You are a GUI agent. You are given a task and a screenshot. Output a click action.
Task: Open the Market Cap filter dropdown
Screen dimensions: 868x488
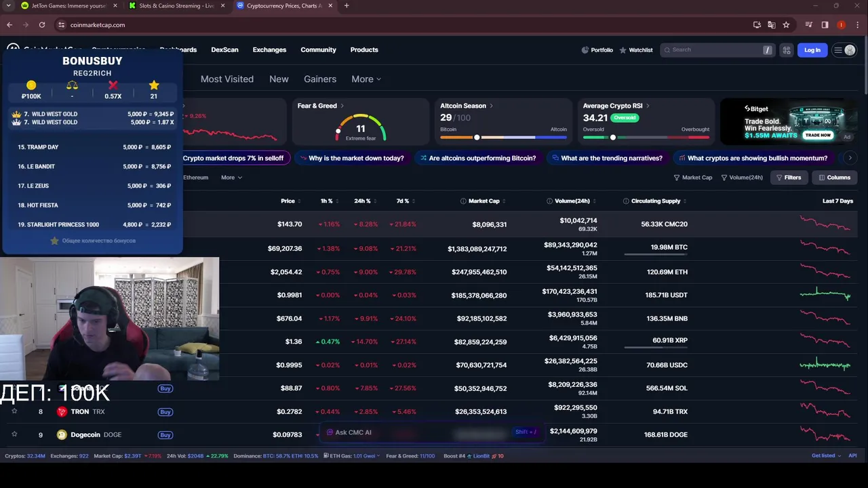point(692,178)
